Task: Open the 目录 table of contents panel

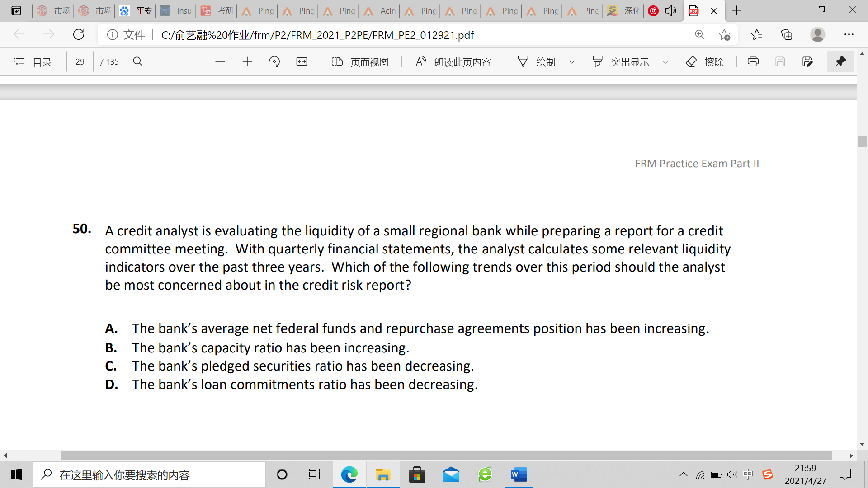Action: pyautogui.click(x=33, y=62)
